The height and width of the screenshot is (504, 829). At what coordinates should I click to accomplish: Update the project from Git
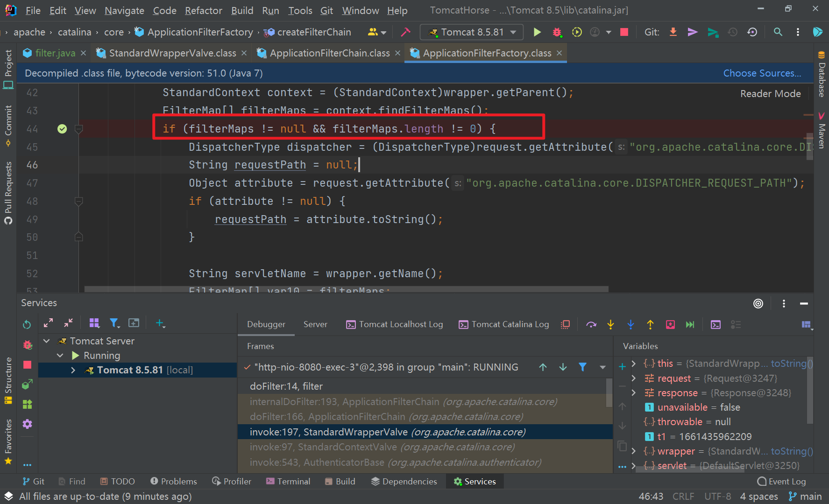(x=673, y=32)
